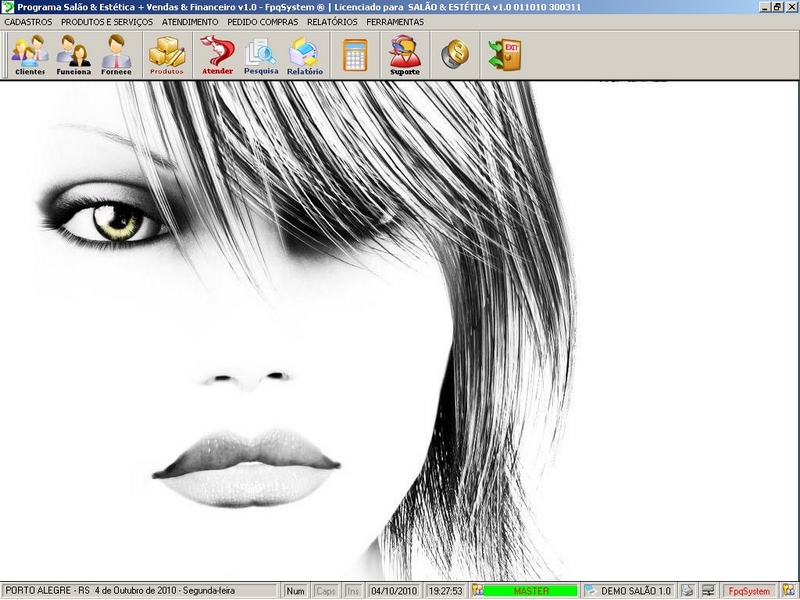Click the 19:27:53 clock in status bar
This screenshot has height=600, width=800.
click(445, 591)
